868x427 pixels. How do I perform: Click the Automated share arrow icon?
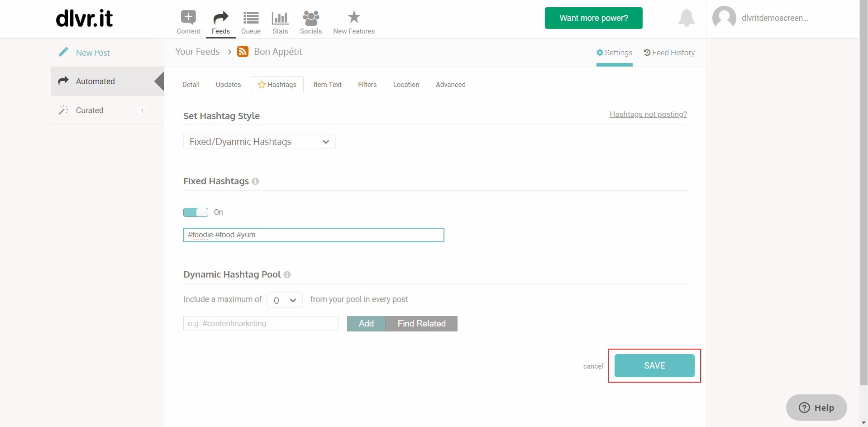click(63, 81)
